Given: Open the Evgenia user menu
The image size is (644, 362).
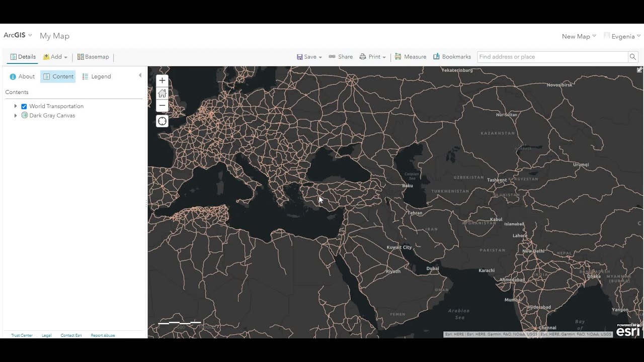Looking at the screenshot, I should [x=622, y=36].
